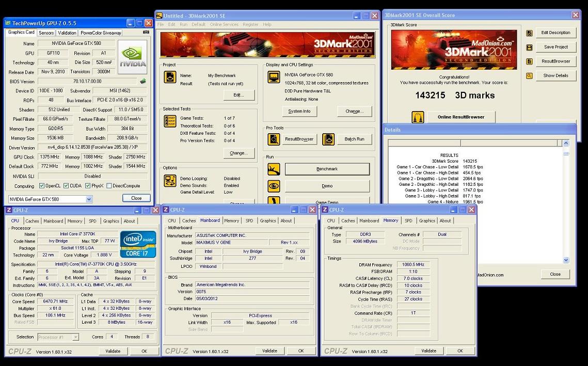Image resolution: width=588 pixels, height=366 pixels.
Task: Click the BIOS save chip icon in GPU-Z
Action: (143, 81)
